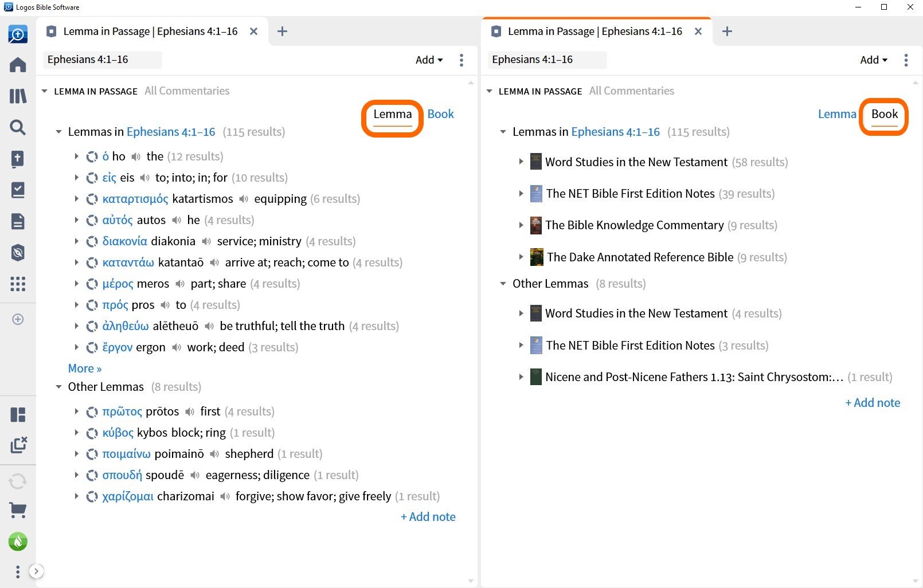The image size is (923, 588).
Task: Close the right Lemma in Passage tab
Action: click(698, 32)
